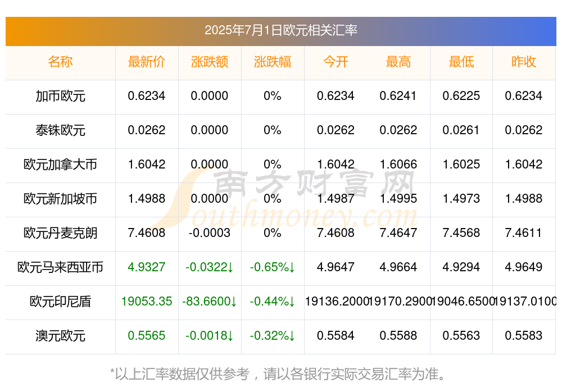Click 欧元马来西亚币 change amount -0.0322↓
The image size is (562, 392).
pyautogui.click(x=210, y=267)
